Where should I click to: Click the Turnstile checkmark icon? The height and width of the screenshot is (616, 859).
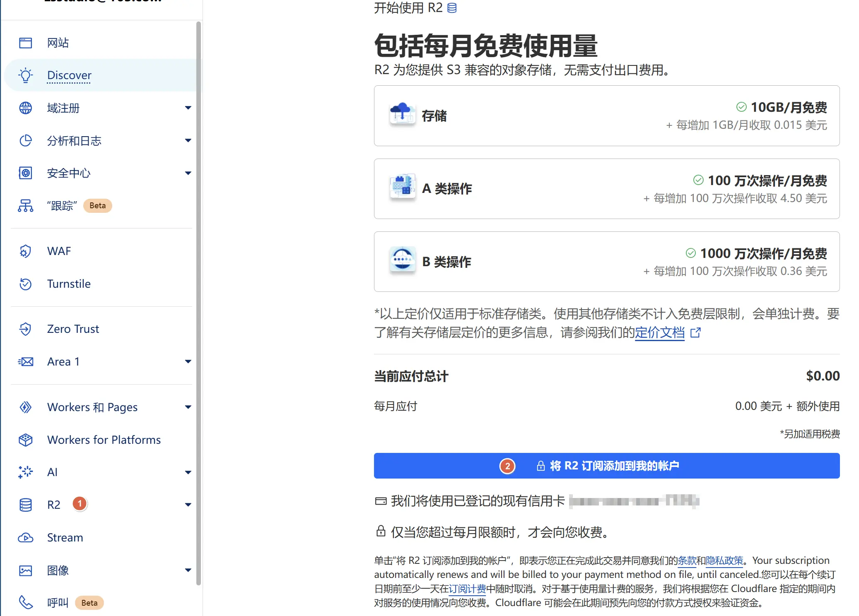(25, 284)
